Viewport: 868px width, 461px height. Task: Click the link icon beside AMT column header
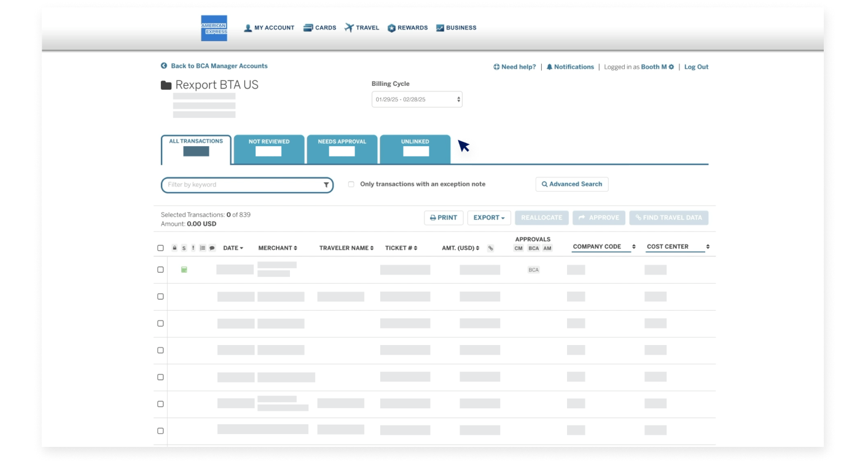(490, 248)
